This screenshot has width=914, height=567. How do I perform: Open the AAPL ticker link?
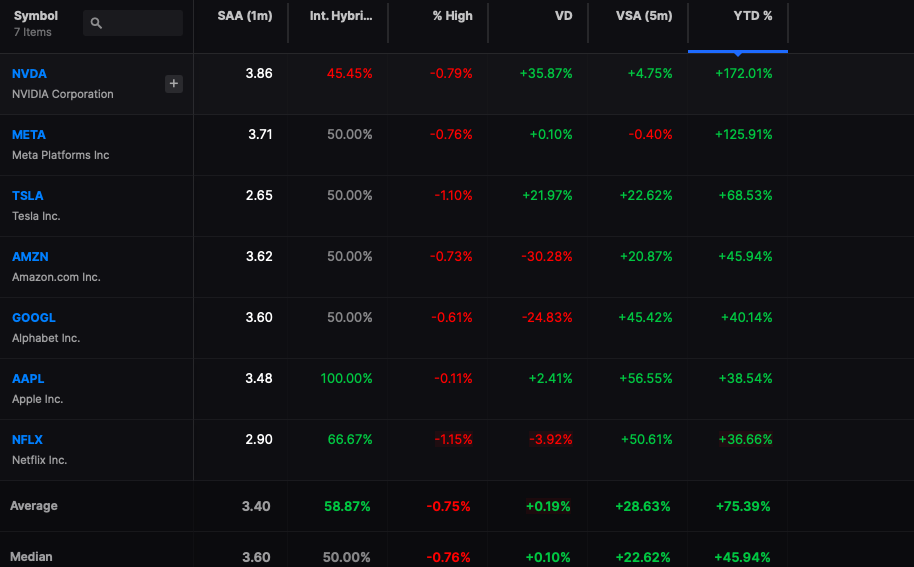28,379
